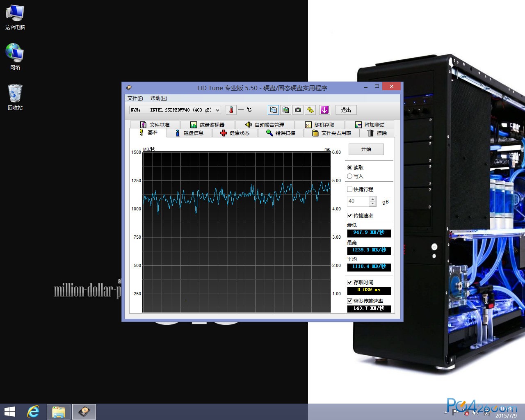The width and height of the screenshot is (525, 420).
Task: Click the short stroke gB value field
Action: click(358, 201)
